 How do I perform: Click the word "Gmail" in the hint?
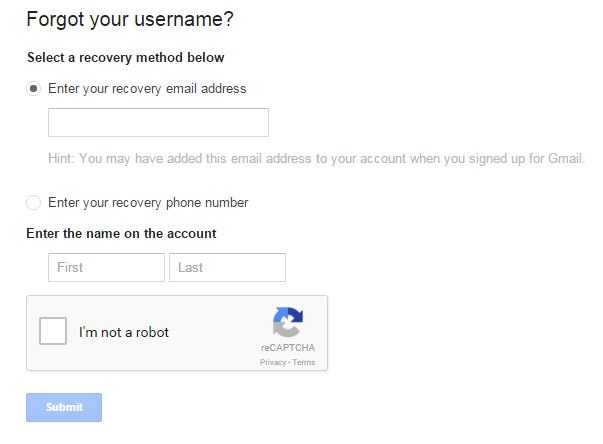(x=566, y=158)
